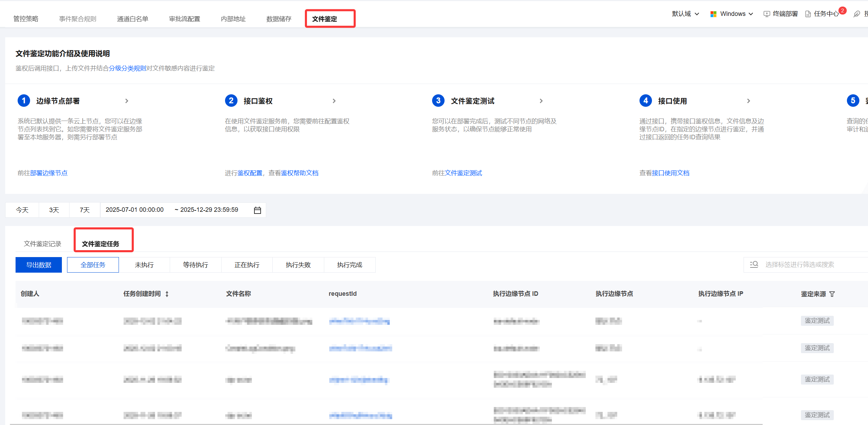Open the calendar date picker icon
The width and height of the screenshot is (868, 425).
point(257,210)
